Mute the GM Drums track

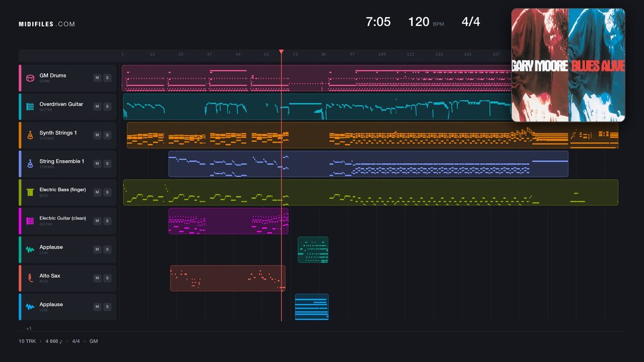97,78
